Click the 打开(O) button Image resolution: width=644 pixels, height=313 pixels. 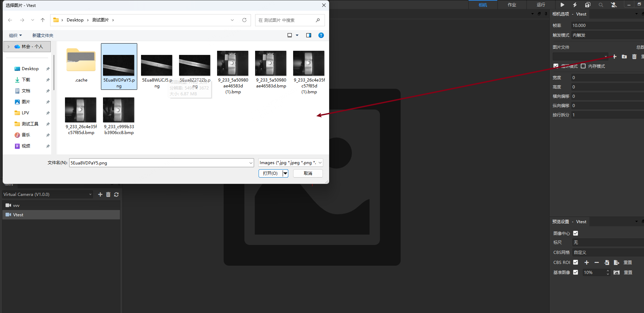[270, 173]
